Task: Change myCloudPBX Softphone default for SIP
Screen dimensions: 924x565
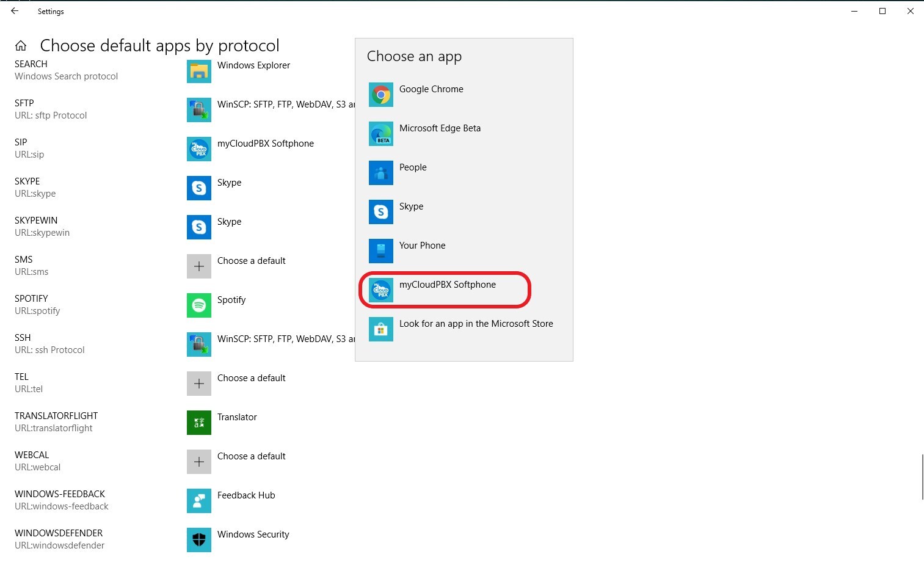Action: pyautogui.click(x=266, y=144)
